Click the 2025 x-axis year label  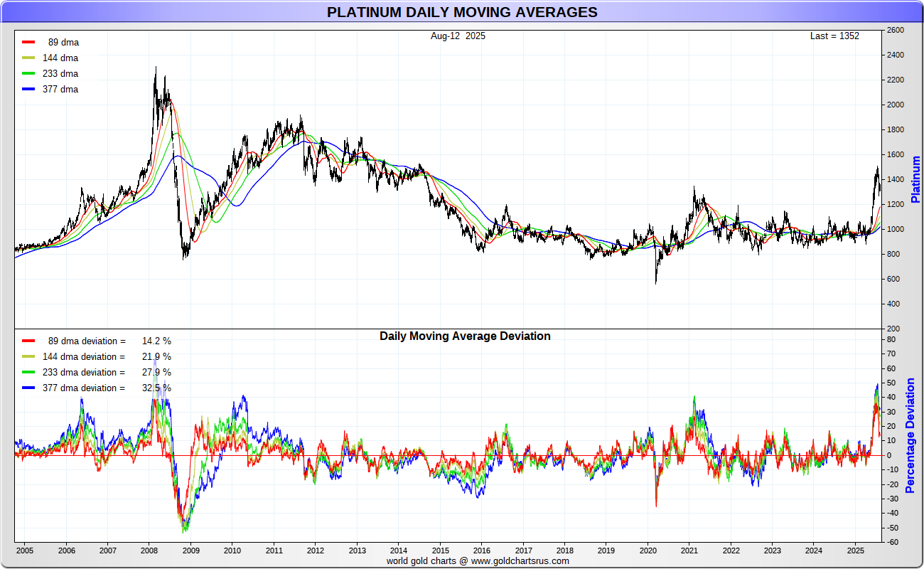coord(856,551)
